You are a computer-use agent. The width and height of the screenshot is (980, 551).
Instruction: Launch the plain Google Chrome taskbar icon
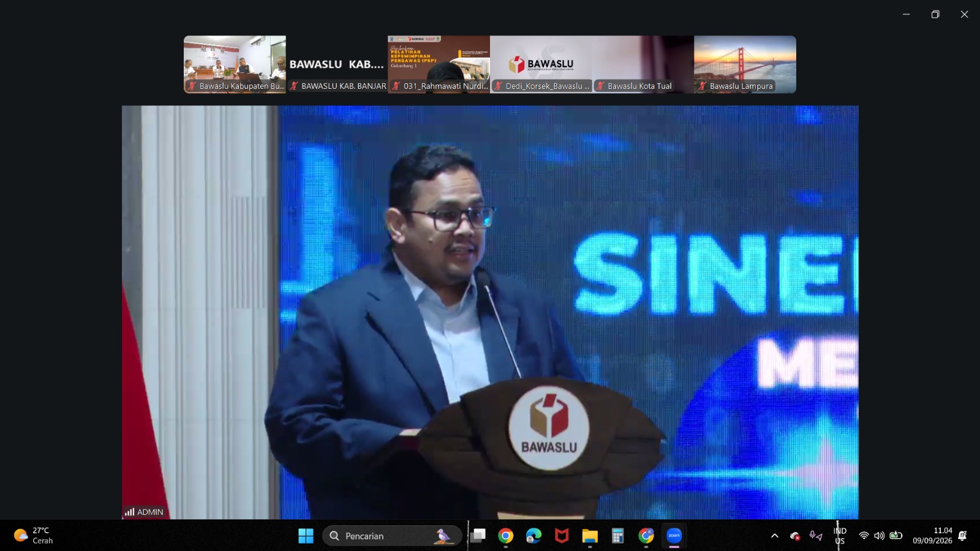click(x=506, y=536)
